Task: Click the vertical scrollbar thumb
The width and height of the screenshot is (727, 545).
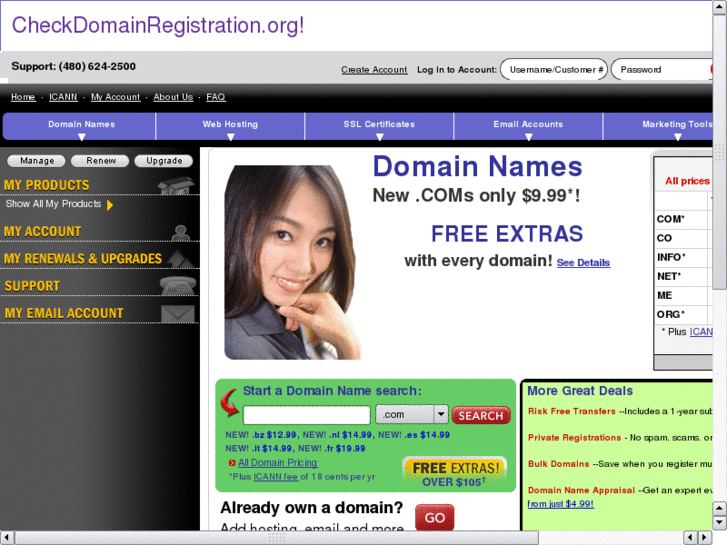Action: coord(720,153)
